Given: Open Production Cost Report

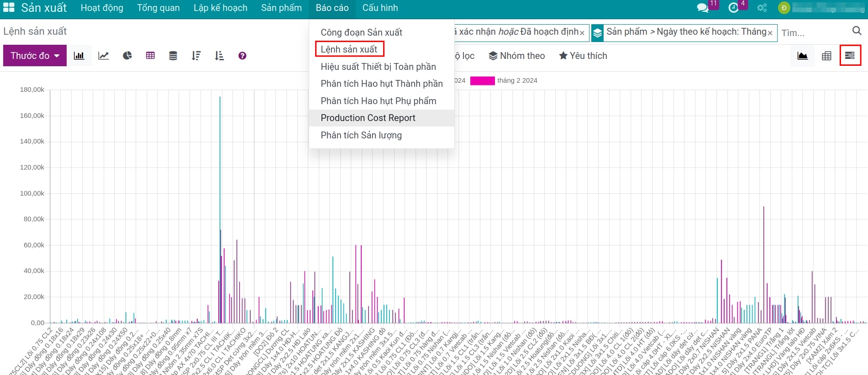Looking at the screenshot, I should point(381,118).
